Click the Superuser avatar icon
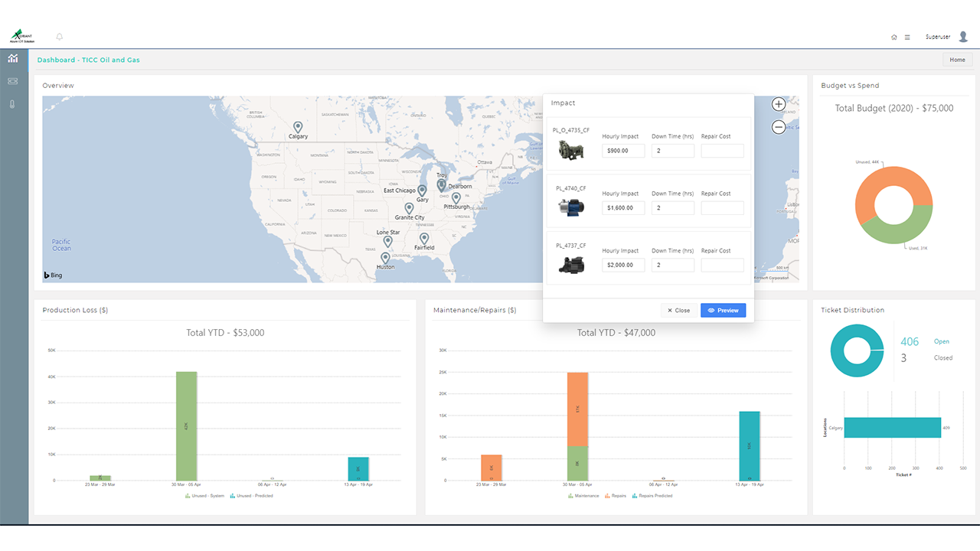 pos(963,37)
